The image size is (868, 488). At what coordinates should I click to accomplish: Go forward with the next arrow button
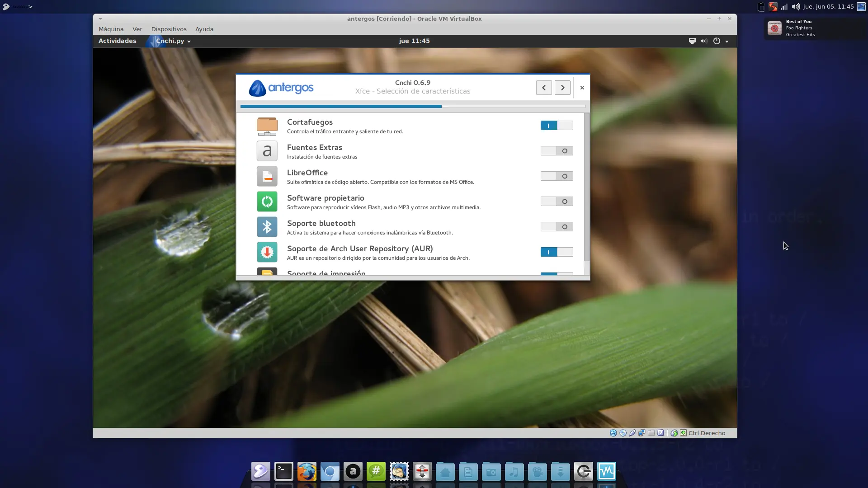coord(562,88)
